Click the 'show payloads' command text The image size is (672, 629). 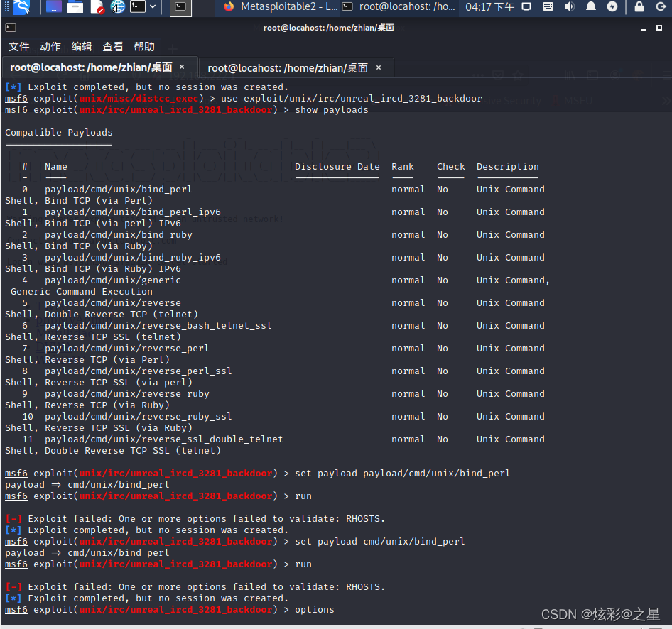[x=332, y=109]
